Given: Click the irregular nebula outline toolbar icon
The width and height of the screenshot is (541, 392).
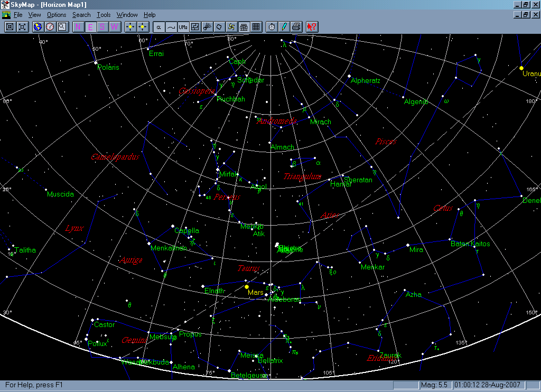Looking at the screenshot, I should (x=219, y=27).
